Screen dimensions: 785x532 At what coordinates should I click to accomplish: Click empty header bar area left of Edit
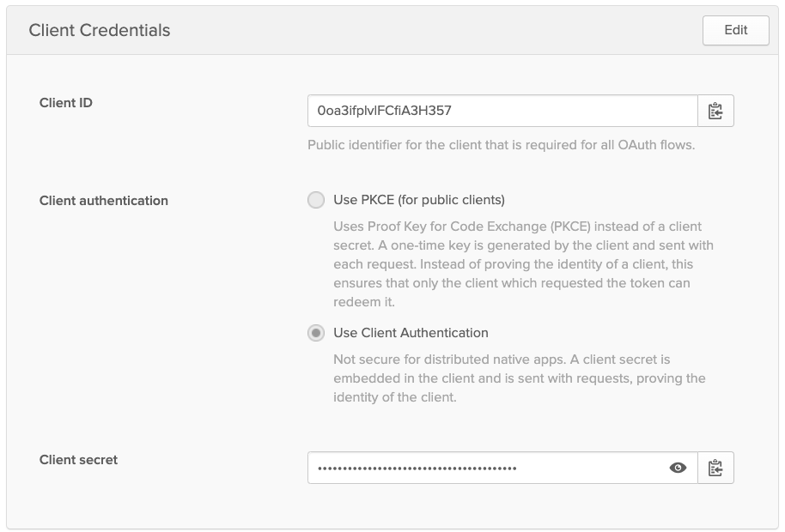429,30
